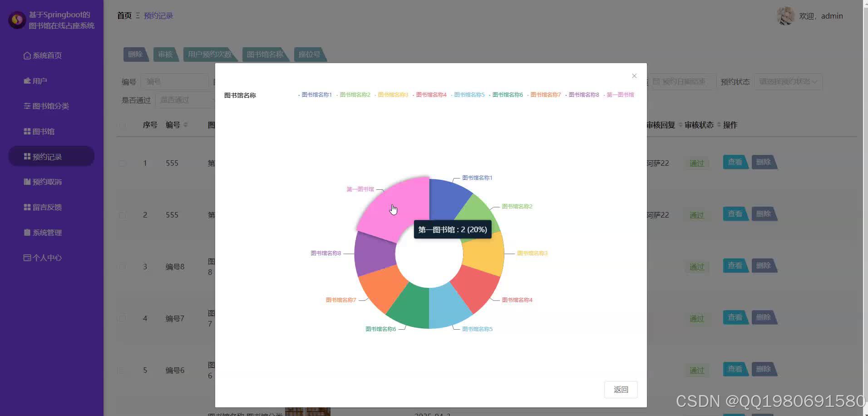Screen dimensions: 868x416
Task: Toggle legend item 图书馆名称4
Action: coord(429,95)
